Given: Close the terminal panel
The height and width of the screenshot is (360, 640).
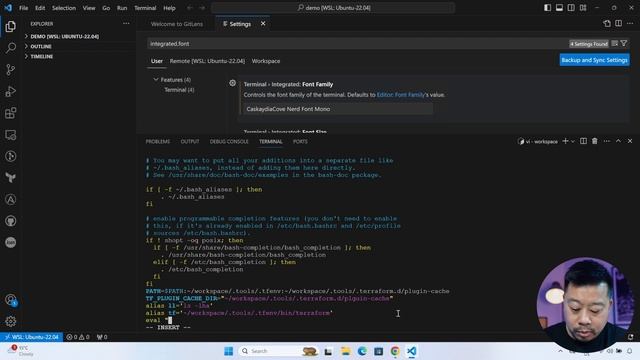Looking at the screenshot, I should point(630,141).
